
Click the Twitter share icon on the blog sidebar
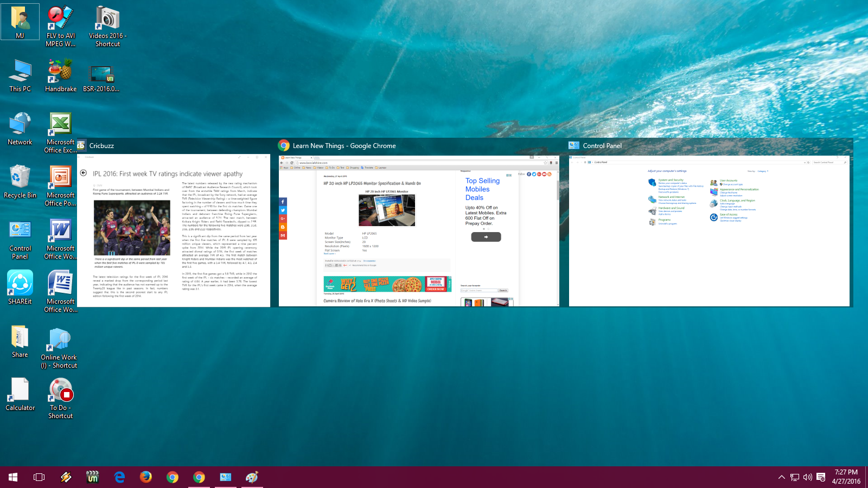[x=283, y=210]
